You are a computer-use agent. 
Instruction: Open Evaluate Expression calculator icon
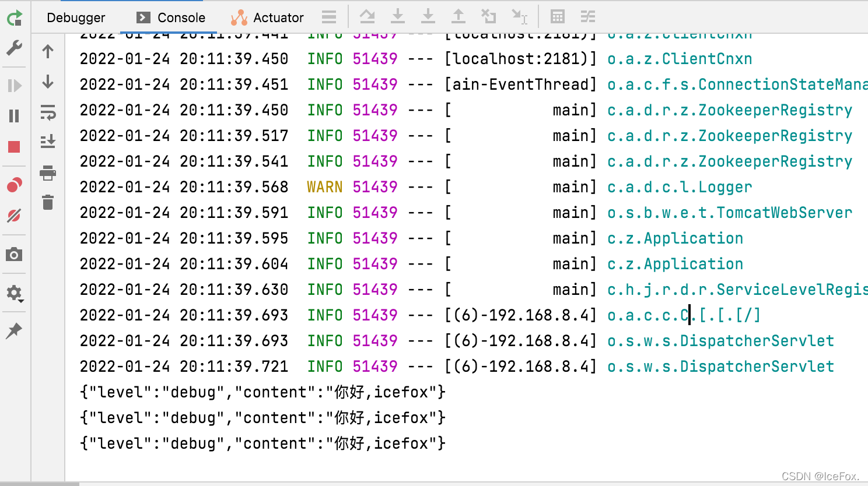pos(558,16)
